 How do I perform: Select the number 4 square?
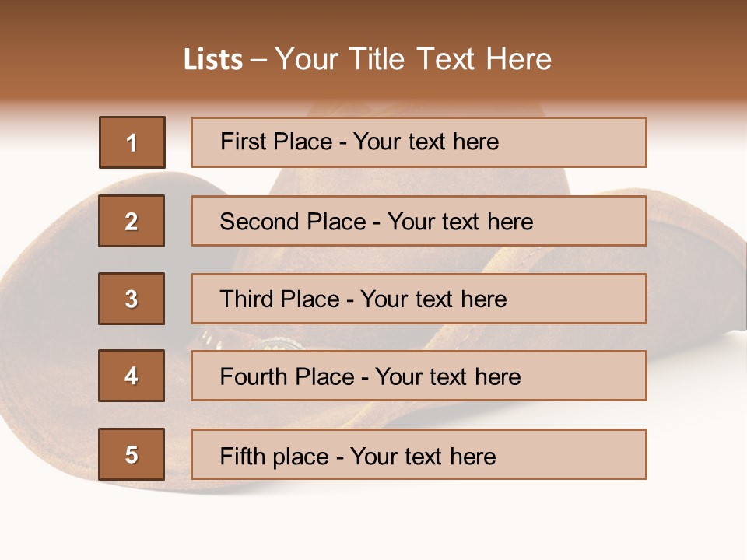(132, 376)
